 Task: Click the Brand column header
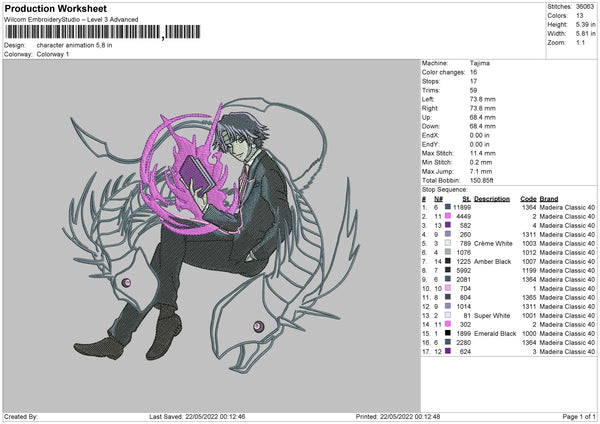tap(549, 199)
